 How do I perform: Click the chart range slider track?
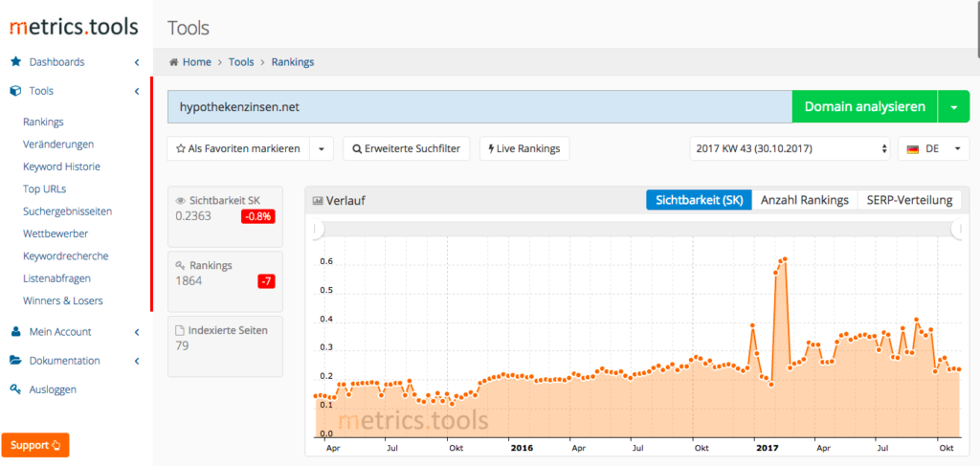[x=637, y=230]
